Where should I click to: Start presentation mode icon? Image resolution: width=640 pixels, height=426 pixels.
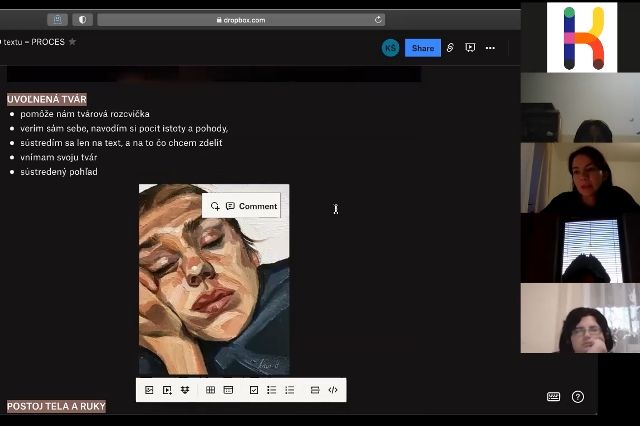tap(470, 48)
